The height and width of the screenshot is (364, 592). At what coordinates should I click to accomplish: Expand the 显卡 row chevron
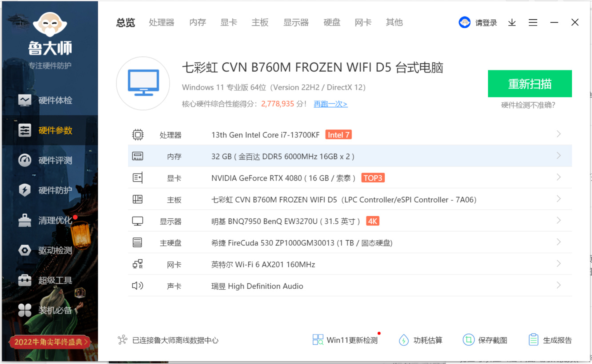click(559, 177)
